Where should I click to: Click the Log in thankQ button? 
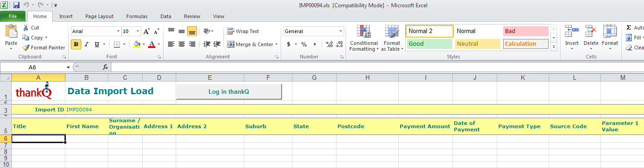pyautogui.click(x=229, y=91)
